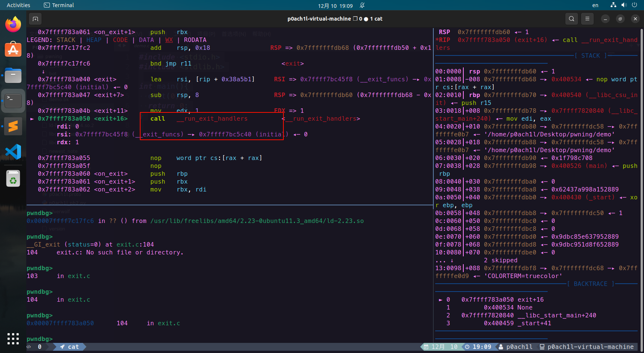Screen dimensions: 644x353
Task: Open the clock showing 12月 10 19:09
Action: pyautogui.click(x=335, y=6)
